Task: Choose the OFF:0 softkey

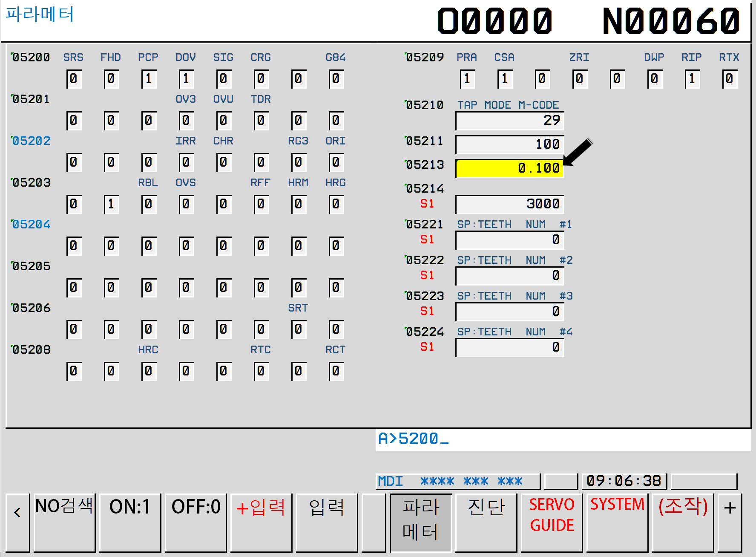Action: [195, 522]
